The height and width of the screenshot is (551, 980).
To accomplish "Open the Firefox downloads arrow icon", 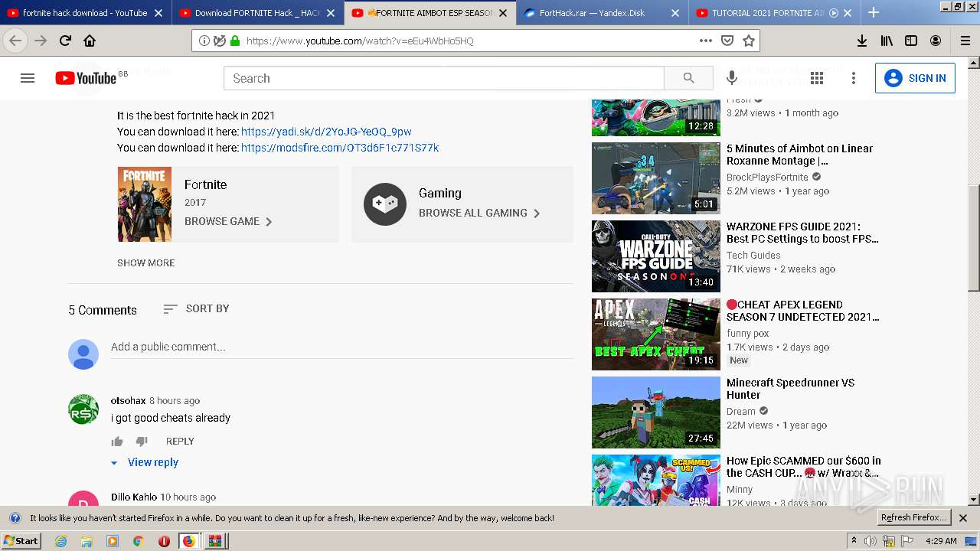I will coord(862,41).
